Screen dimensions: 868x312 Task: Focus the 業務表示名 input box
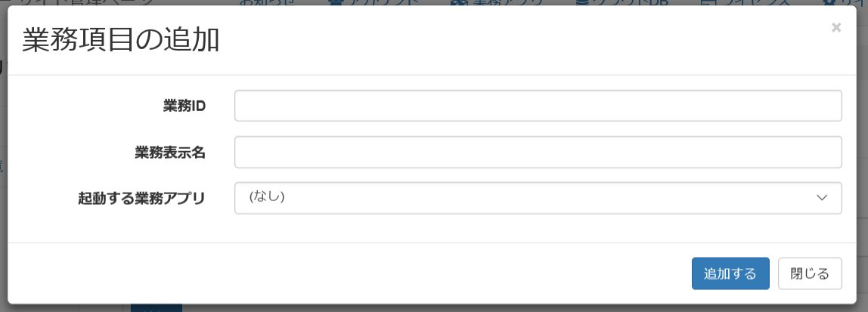coord(538,152)
